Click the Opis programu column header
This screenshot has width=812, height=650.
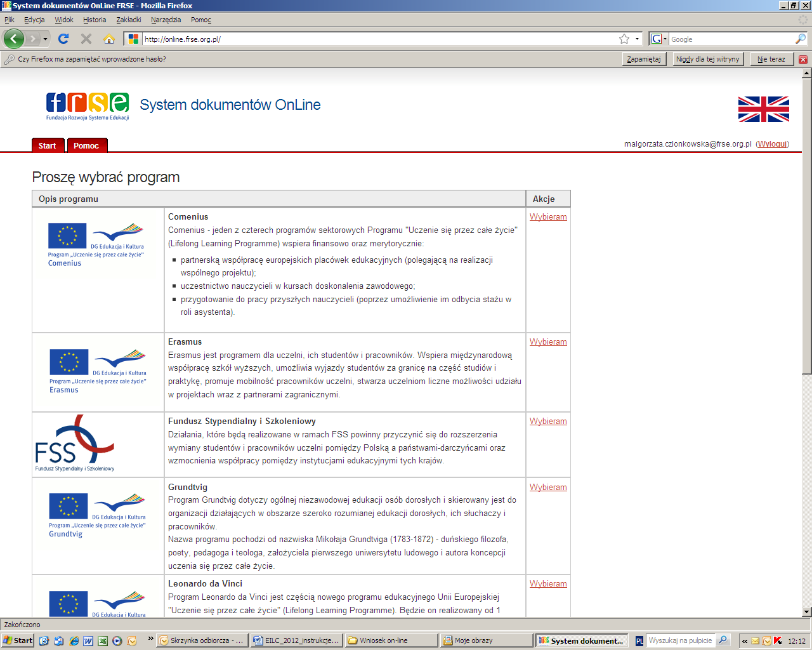279,199
